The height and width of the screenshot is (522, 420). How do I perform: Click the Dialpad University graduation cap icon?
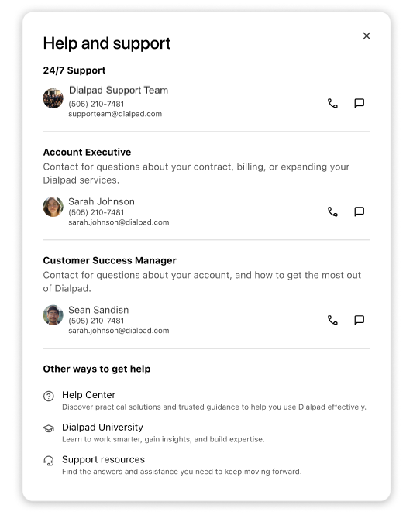point(49,428)
